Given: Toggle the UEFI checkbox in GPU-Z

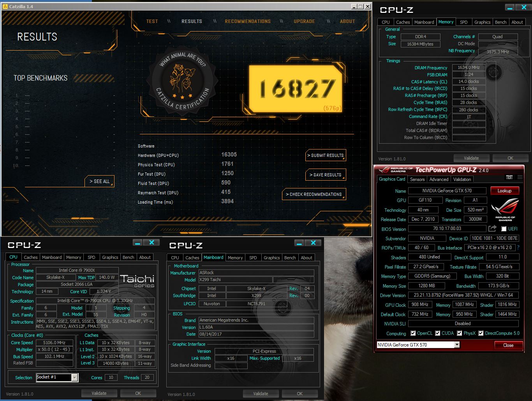Looking at the screenshot, I should pos(504,229).
